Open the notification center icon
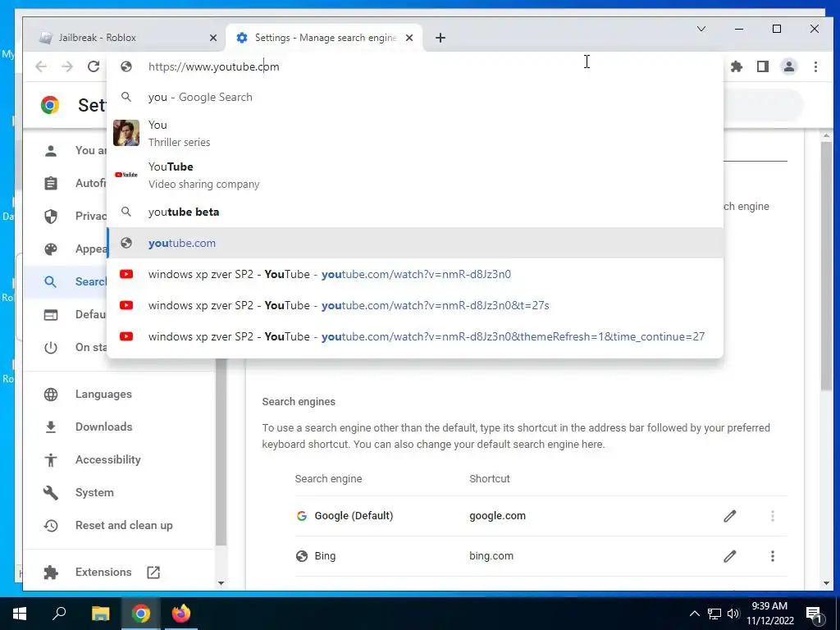The image size is (840, 630). coord(814,614)
